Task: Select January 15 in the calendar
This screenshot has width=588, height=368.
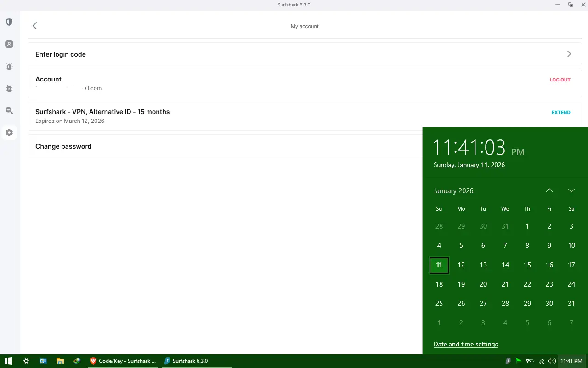Action: click(527, 265)
